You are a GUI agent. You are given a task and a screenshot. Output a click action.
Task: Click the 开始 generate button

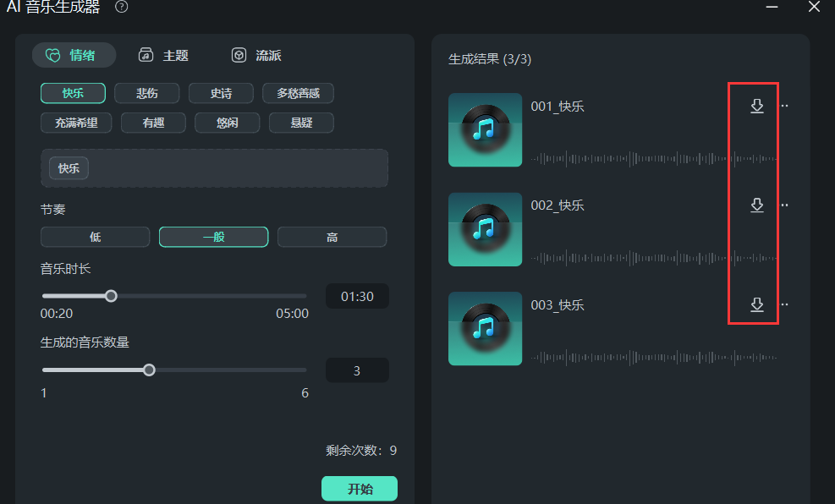[x=359, y=488]
